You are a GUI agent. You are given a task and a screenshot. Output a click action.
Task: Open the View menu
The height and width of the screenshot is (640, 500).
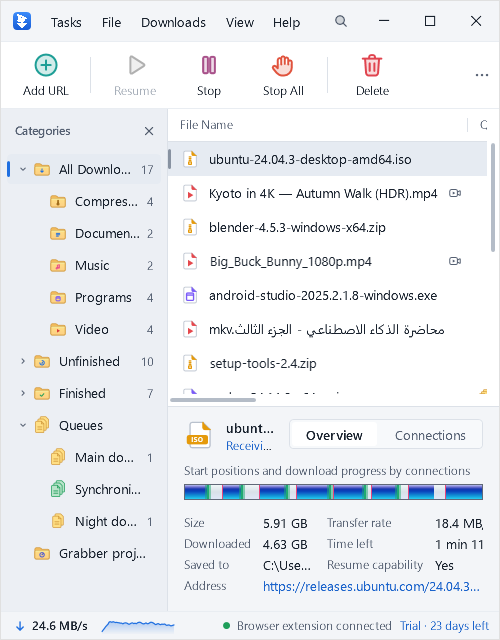tap(240, 22)
